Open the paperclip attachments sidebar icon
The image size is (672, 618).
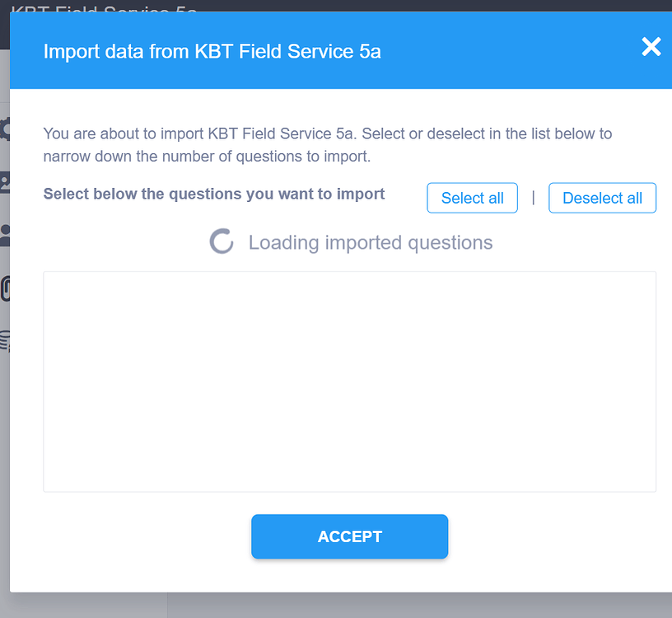(5, 288)
